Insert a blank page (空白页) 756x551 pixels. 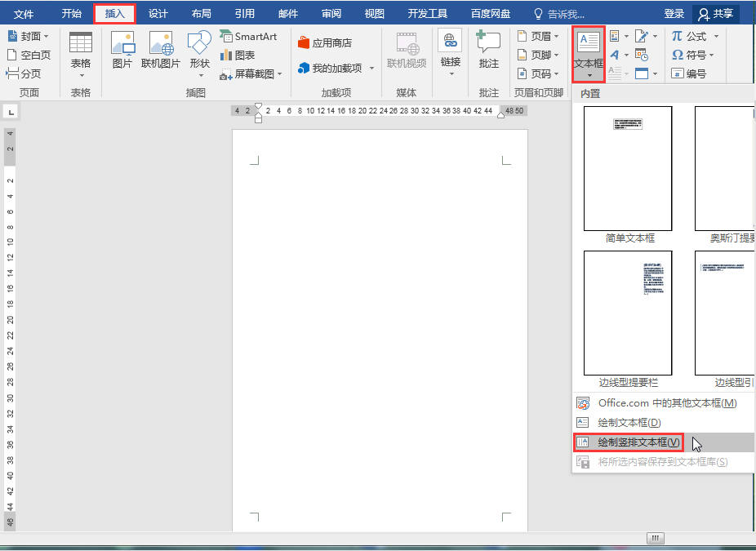tap(29, 55)
